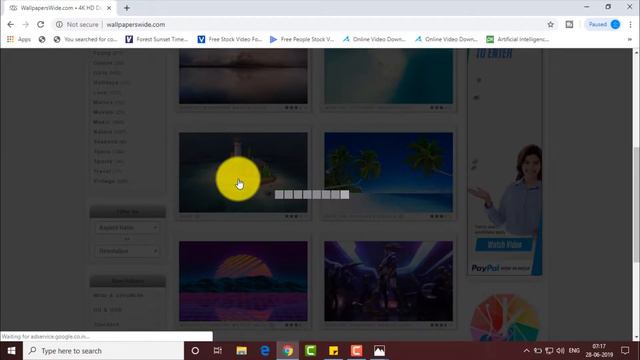
Task: Open the Aspect Ratio filter dropdown
Action: 127,227
